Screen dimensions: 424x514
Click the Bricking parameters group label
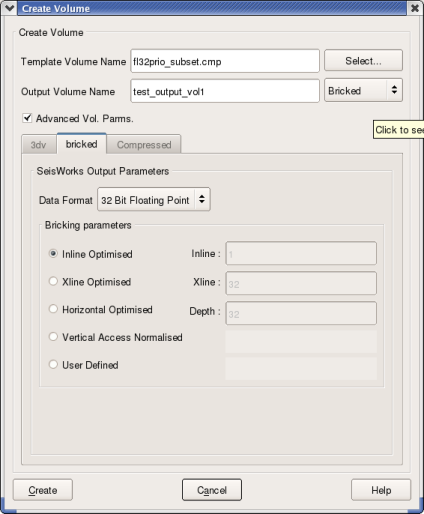(x=88, y=225)
